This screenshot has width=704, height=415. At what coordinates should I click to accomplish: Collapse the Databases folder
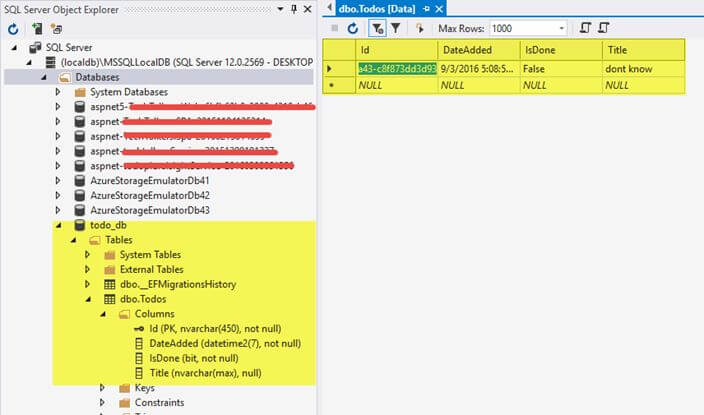click(x=44, y=77)
